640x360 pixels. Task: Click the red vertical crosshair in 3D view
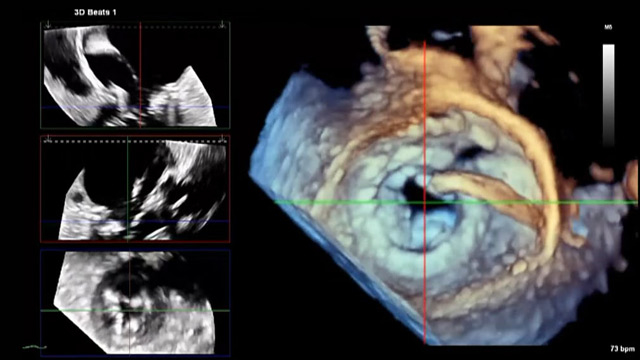pos(424,192)
